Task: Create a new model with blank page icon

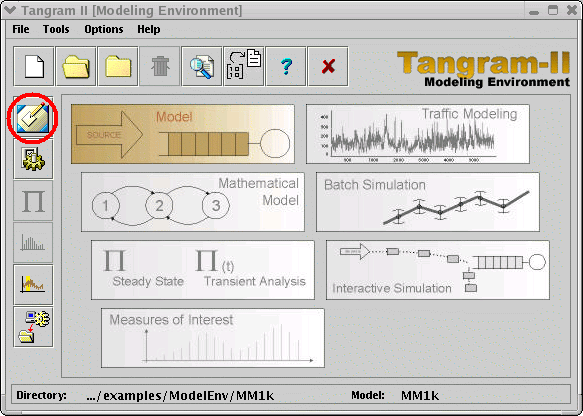Action: click(34, 66)
